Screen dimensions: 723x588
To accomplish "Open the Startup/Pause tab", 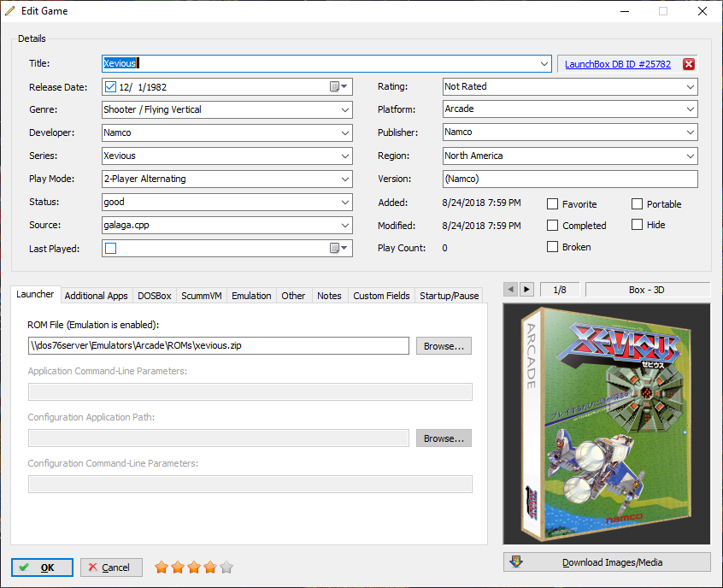I will [450, 296].
